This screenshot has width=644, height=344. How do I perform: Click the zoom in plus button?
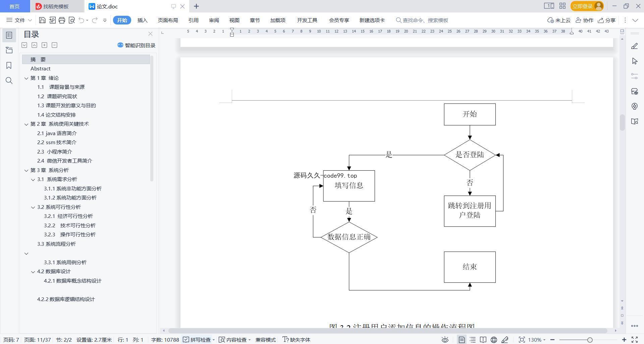[x=624, y=340]
